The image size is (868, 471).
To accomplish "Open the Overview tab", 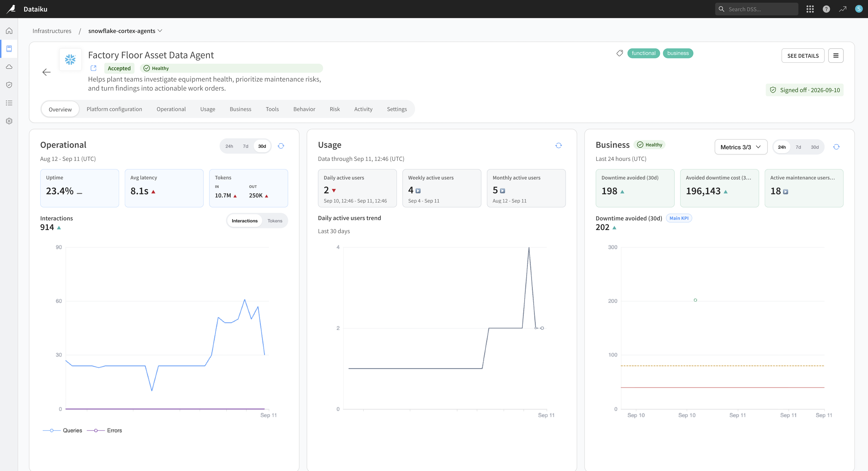I will (x=60, y=109).
